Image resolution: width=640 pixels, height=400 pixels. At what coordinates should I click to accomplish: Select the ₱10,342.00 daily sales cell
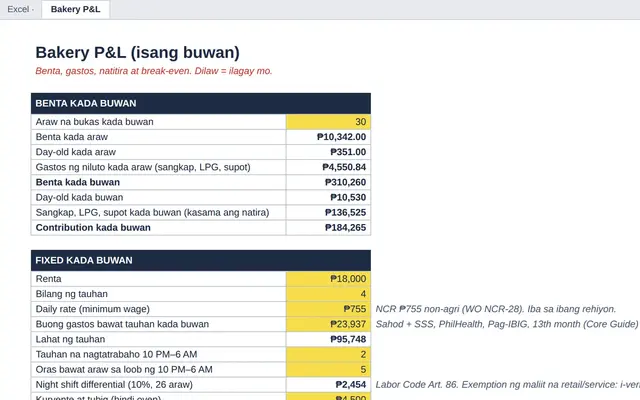tap(328, 137)
